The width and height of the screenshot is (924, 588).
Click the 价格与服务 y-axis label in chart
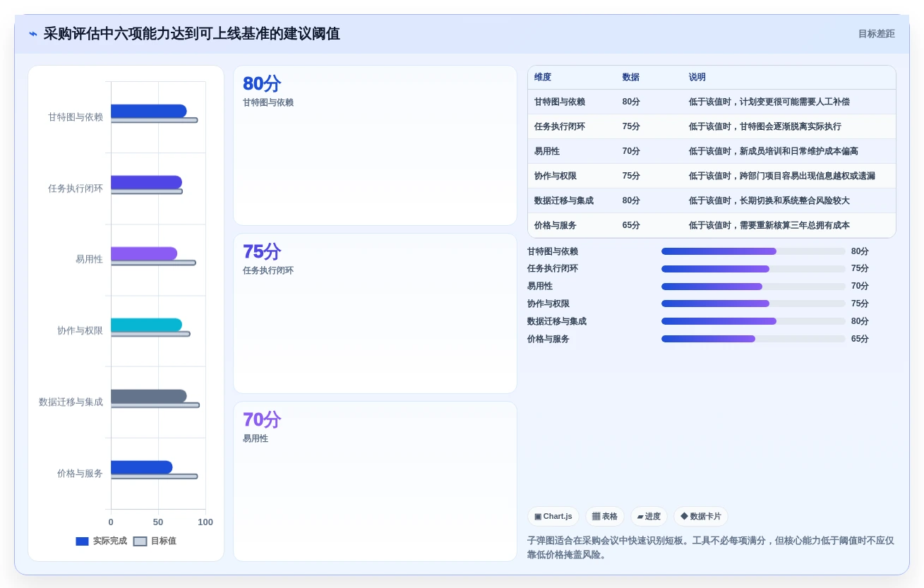(80, 473)
